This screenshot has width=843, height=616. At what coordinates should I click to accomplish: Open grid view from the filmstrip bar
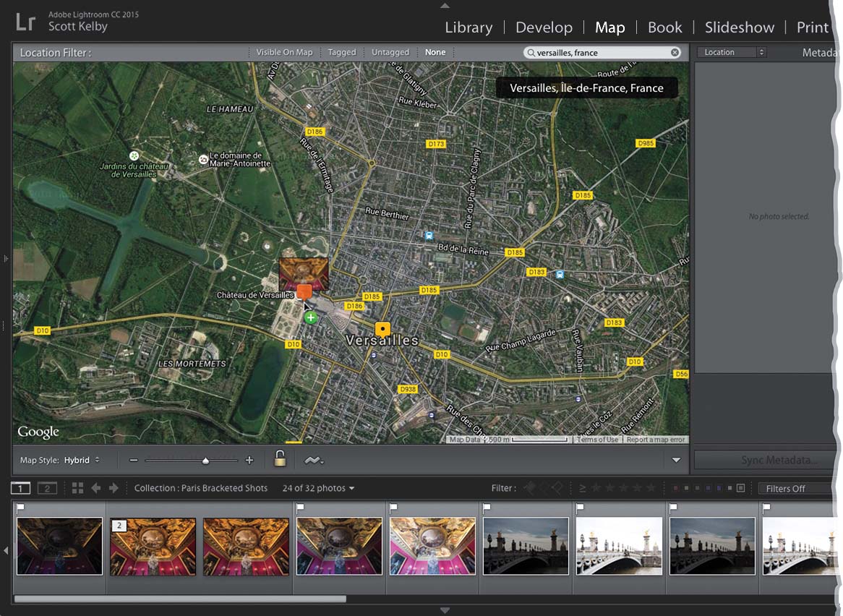[77, 488]
